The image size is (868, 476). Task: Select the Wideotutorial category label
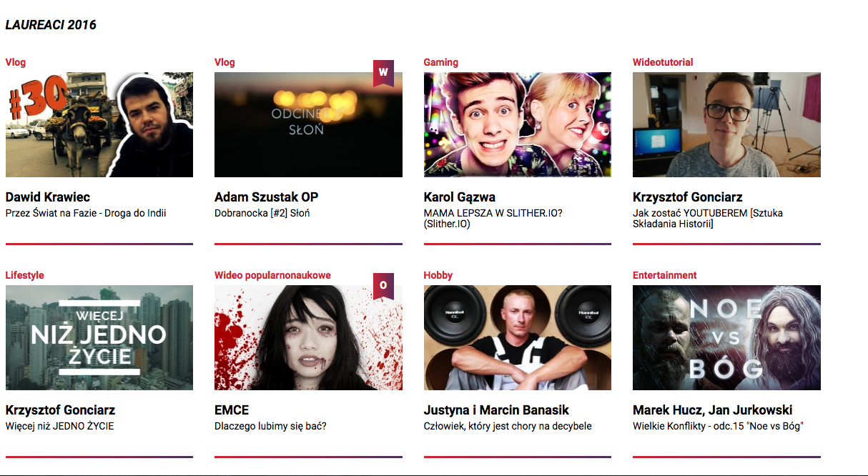click(x=663, y=62)
